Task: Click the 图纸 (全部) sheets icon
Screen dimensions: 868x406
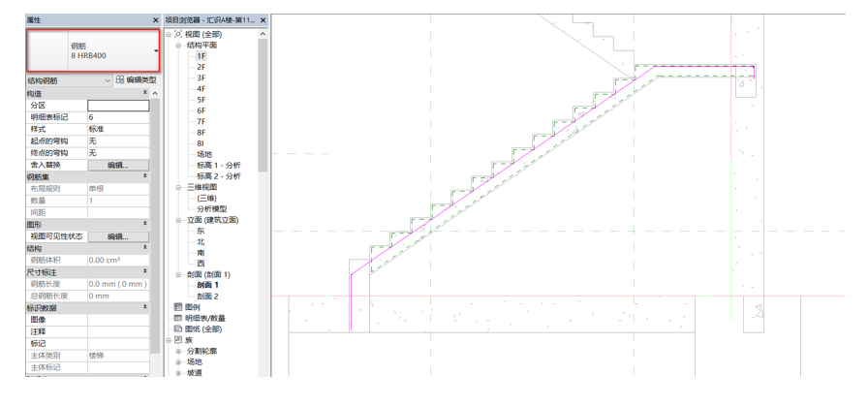Action: 177,329
